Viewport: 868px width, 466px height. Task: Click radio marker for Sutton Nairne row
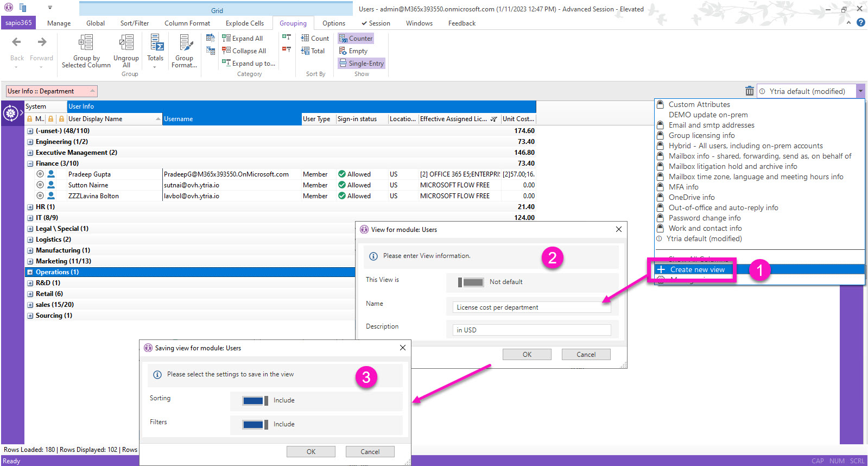pyautogui.click(x=40, y=185)
